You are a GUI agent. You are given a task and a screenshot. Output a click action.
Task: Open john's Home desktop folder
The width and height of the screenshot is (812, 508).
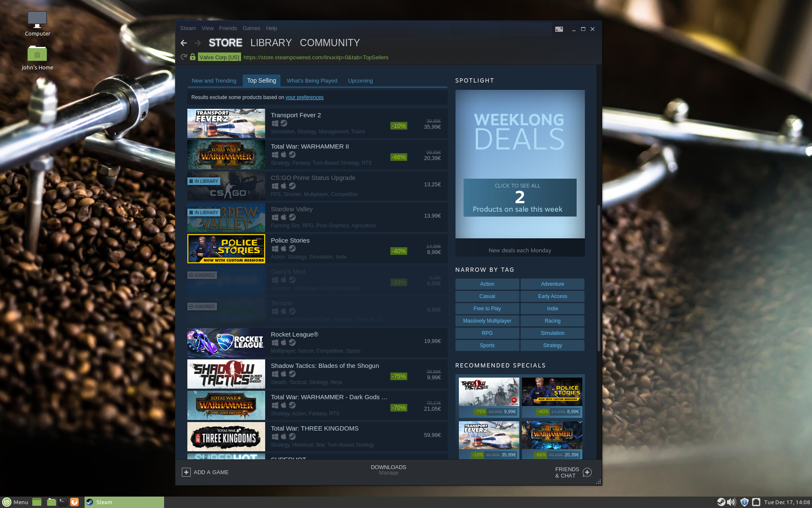tap(37, 54)
